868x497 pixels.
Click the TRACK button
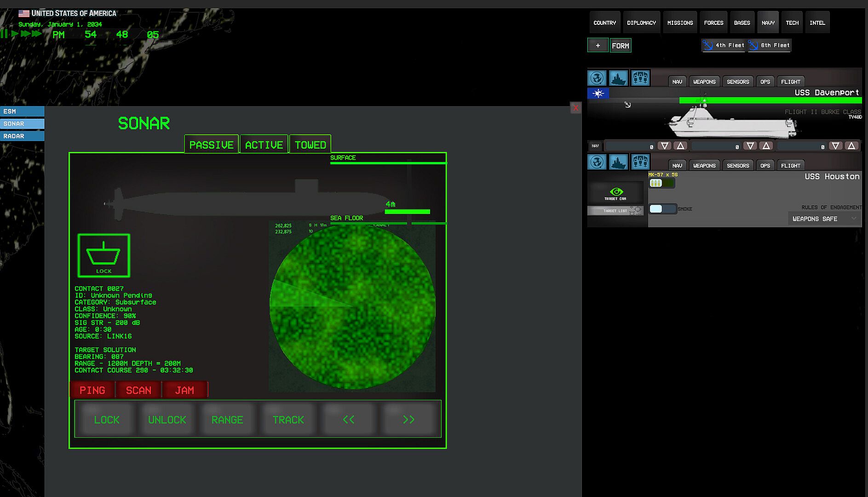288,419
